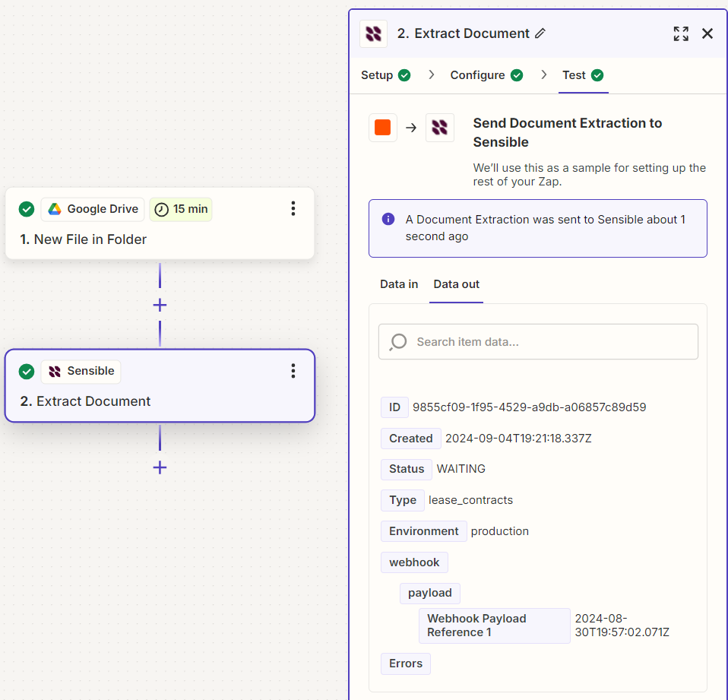Click the Status field label
This screenshot has height=700, width=728.
[x=407, y=469]
